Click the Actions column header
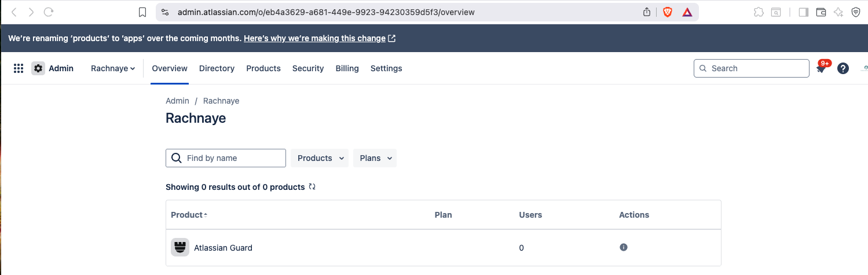 tap(634, 215)
